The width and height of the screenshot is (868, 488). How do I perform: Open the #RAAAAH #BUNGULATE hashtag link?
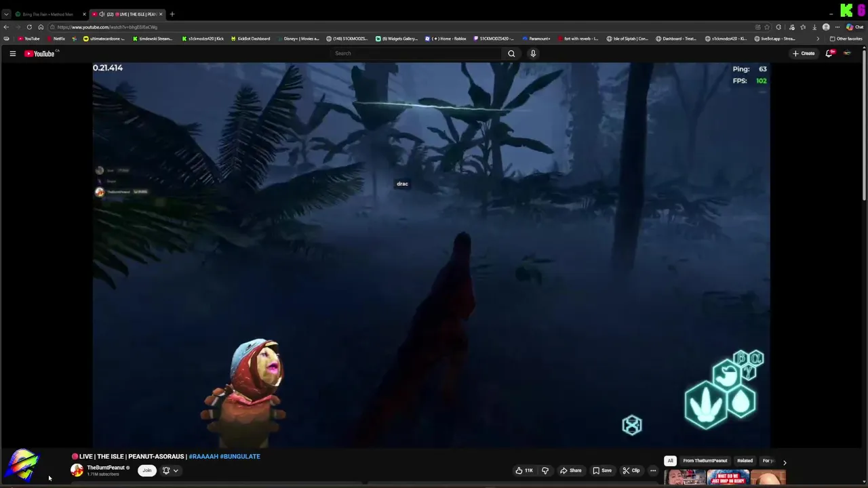(224, 456)
